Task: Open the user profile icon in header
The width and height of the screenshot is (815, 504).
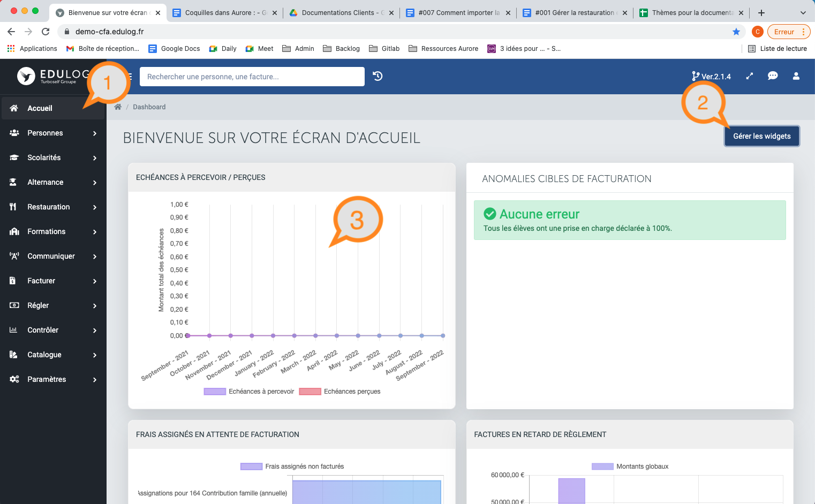Action: (796, 76)
